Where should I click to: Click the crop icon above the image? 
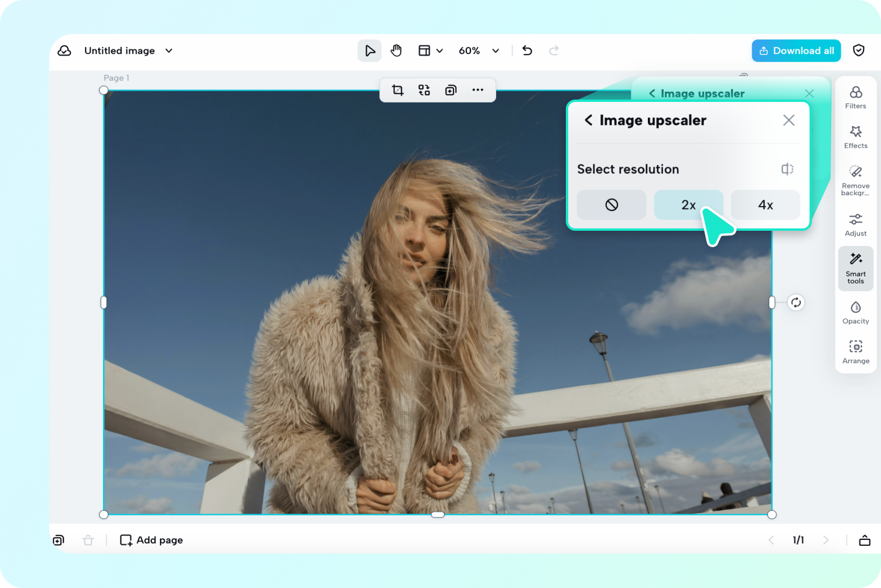398,90
